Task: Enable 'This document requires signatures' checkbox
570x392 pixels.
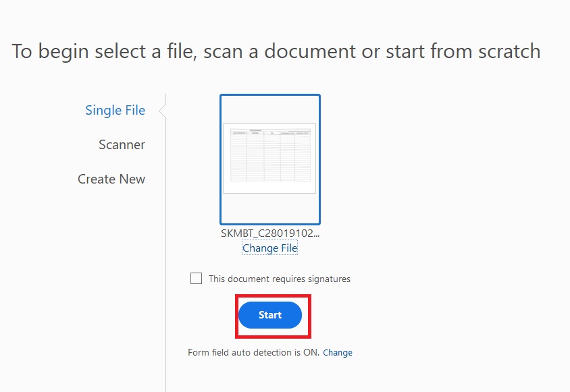Action: (x=196, y=278)
